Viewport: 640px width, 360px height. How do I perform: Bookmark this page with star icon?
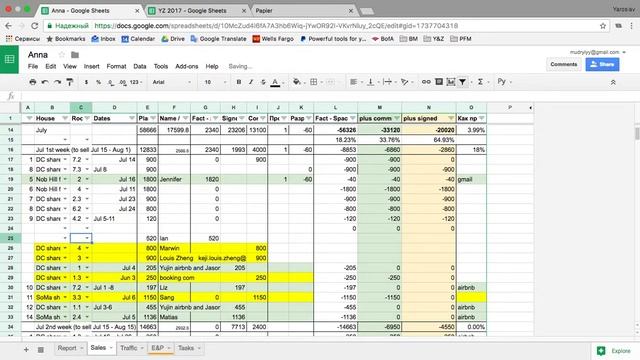point(603,26)
